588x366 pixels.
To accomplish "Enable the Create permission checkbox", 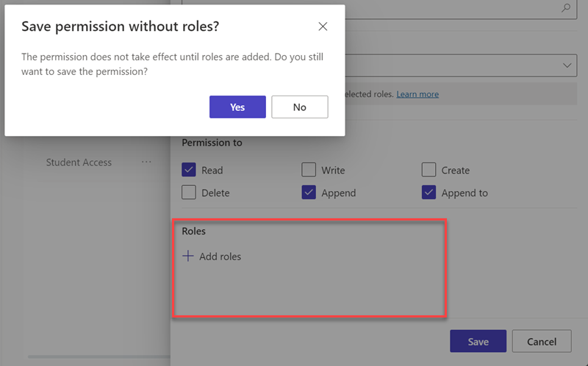I will (x=429, y=170).
